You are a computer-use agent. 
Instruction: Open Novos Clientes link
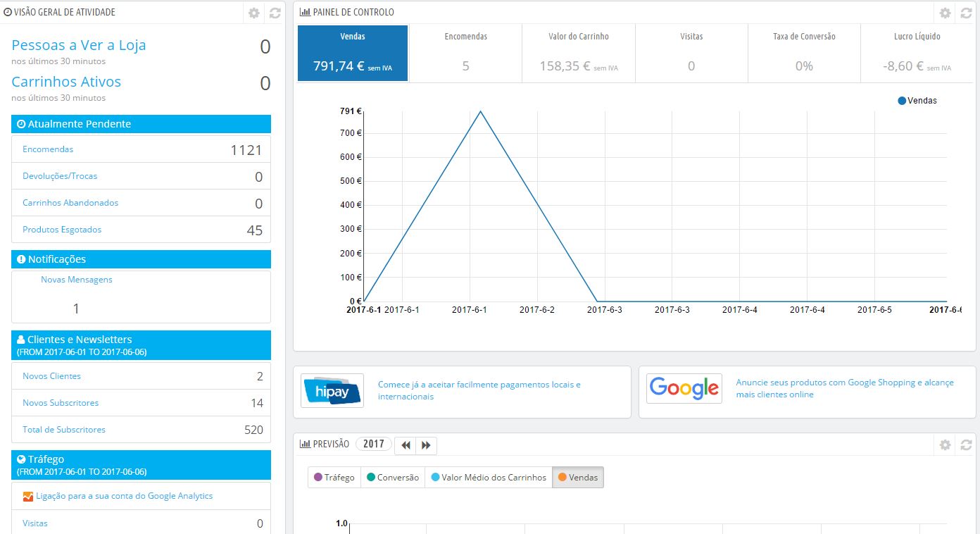pyautogui.click(x=51, y=376)
